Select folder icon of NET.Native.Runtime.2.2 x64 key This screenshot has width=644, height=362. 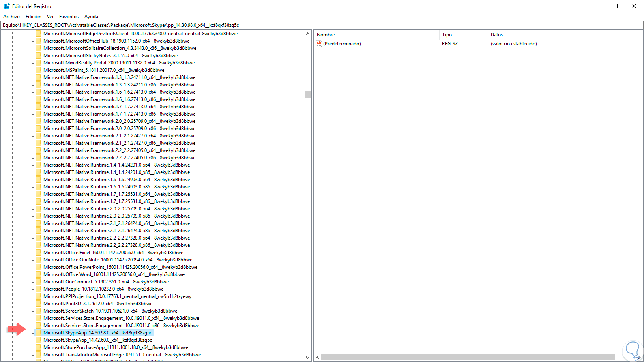click(38, 238)
